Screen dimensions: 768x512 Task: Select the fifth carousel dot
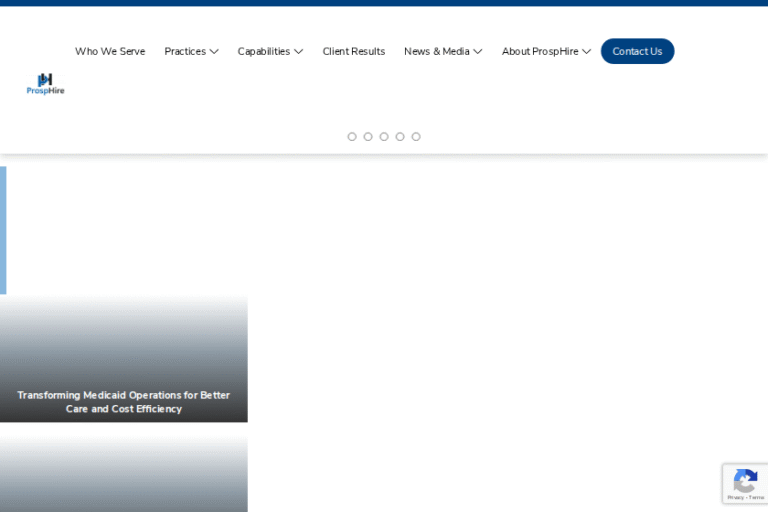416,137
